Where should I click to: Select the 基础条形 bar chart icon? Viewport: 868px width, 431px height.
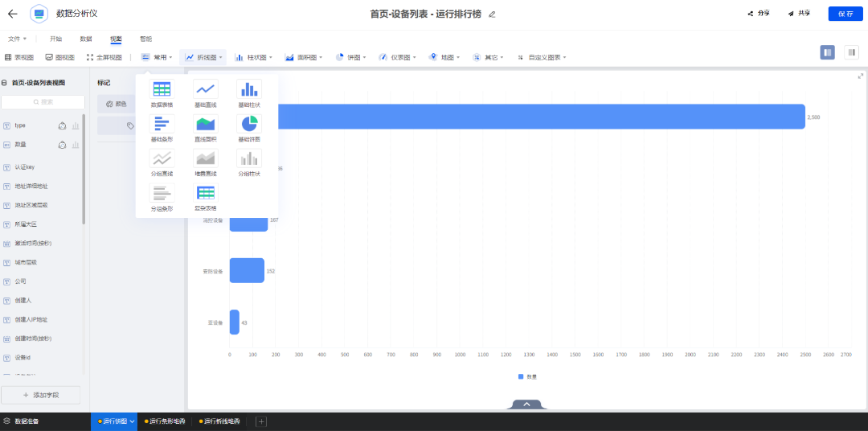162,124
